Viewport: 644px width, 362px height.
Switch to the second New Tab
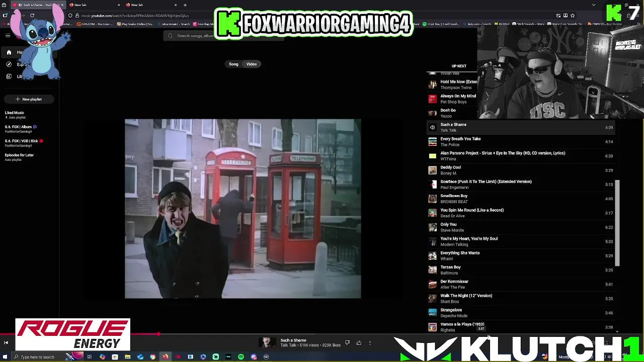pyautogui.click(x=94, y=5)
